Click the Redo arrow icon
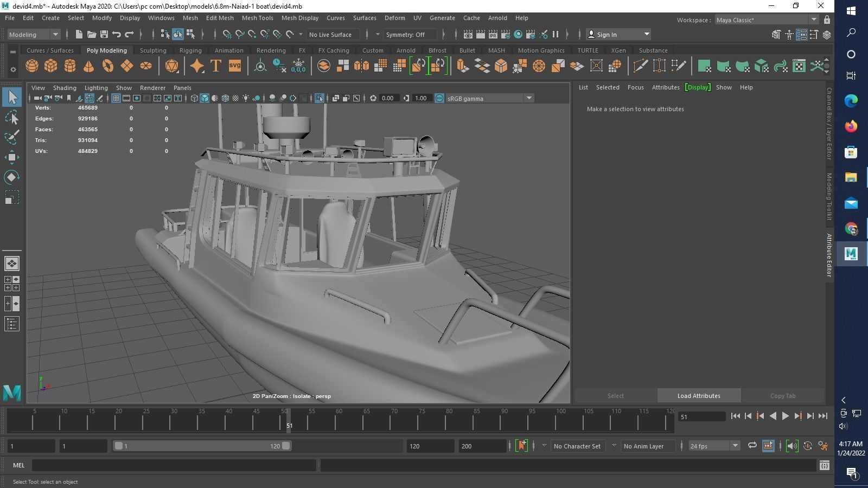The image size is (868, 488). click(x=129, y=34)
